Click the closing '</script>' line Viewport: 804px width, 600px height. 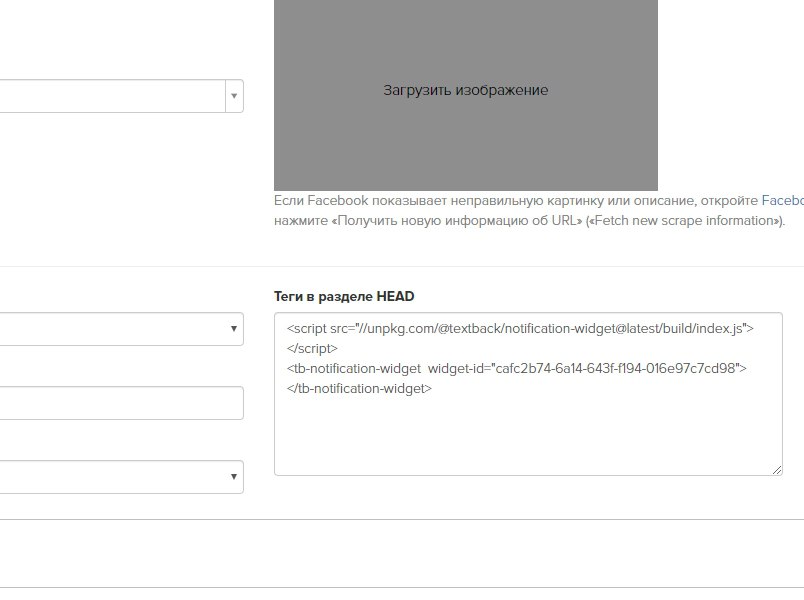click(x=312, y=348)
